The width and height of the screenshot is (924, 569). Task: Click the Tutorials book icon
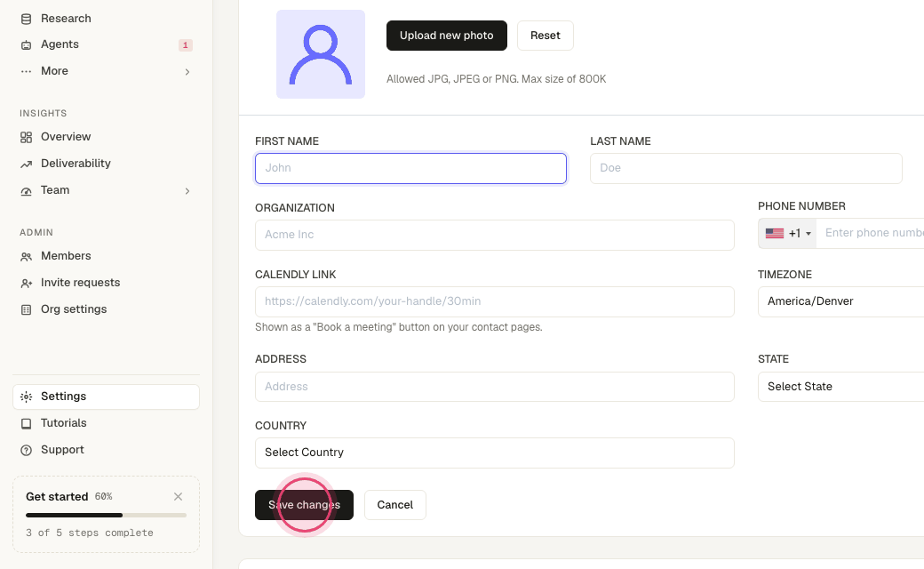[26, 423]
